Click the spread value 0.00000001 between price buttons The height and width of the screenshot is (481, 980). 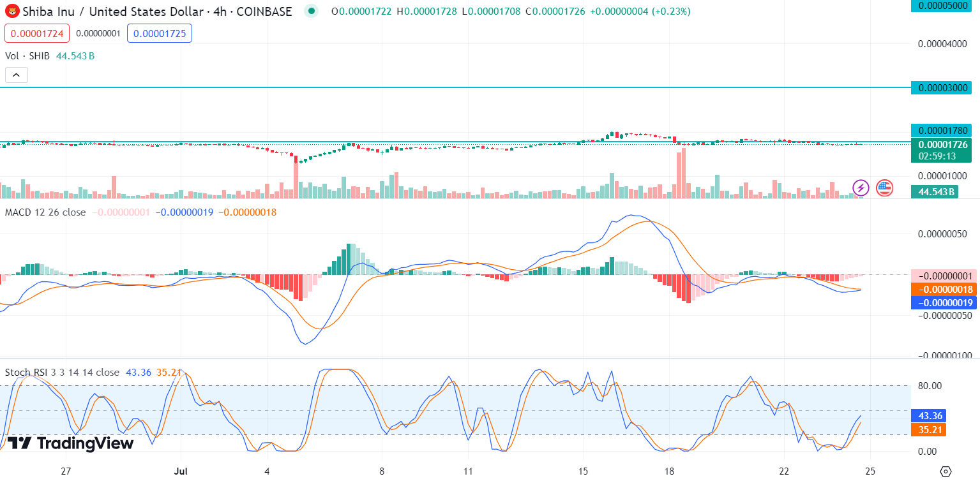(x=98, y=33)
